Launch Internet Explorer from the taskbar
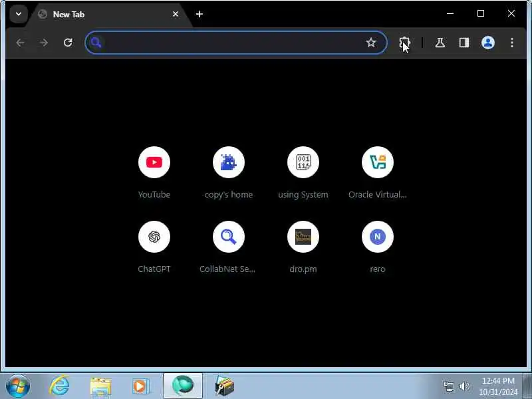 60,386
